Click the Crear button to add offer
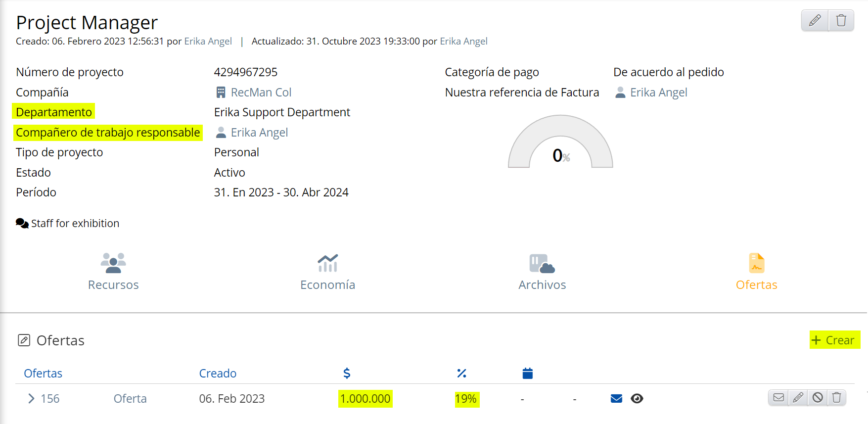The image size is (868, 424). pyautogui.click(x=834, y=340)
